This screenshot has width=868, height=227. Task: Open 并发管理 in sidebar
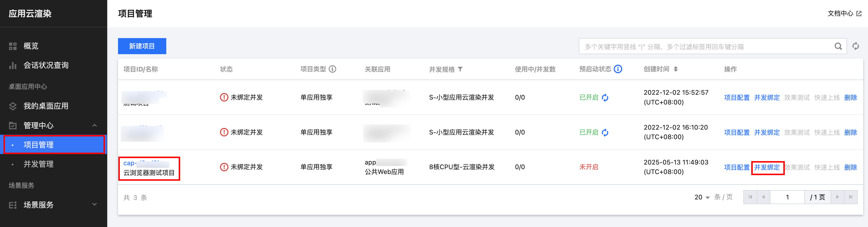point(39,164)
